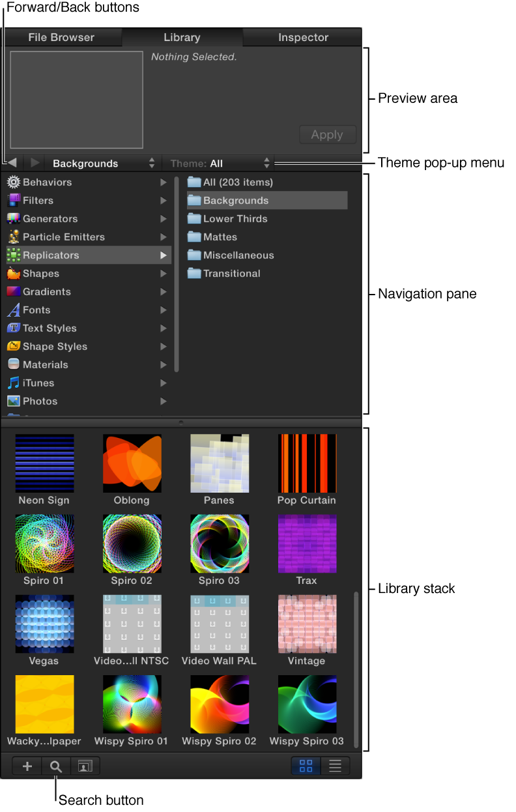Expand Filters with its arrow
The height and width of the screenshot is (812, 516).
pyautogui.click(x=164, y=201)
